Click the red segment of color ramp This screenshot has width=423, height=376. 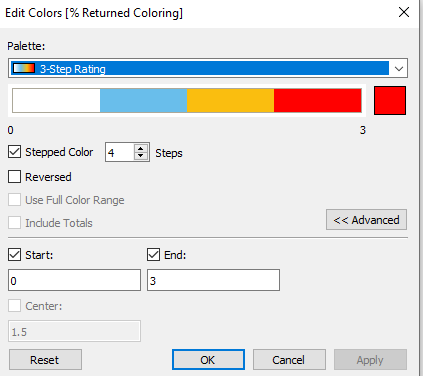point(318,100)
